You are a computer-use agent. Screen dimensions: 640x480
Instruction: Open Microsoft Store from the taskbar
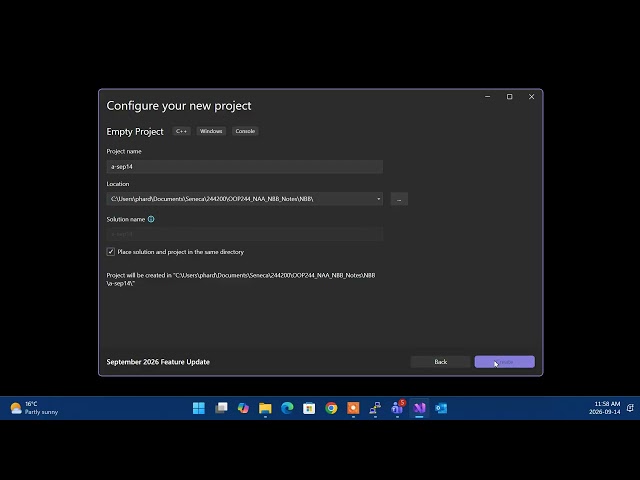pos(309,408)
